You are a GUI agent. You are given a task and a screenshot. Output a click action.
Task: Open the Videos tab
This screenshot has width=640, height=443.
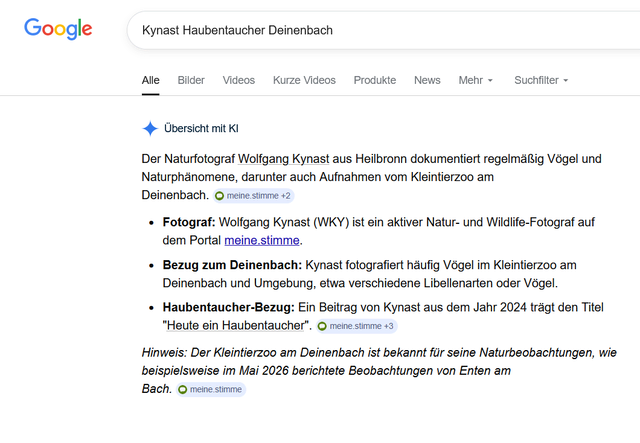pyautogui.click(x=239, y=80)
